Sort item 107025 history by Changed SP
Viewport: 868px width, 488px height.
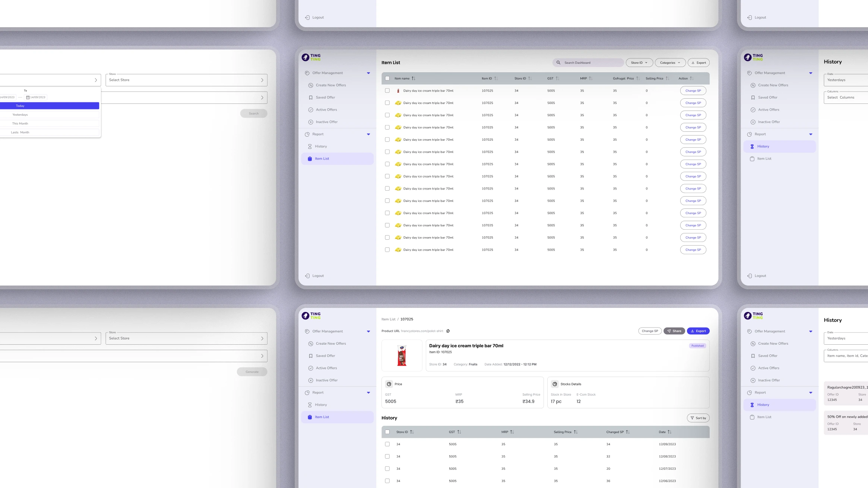click(x=628, y=432)
